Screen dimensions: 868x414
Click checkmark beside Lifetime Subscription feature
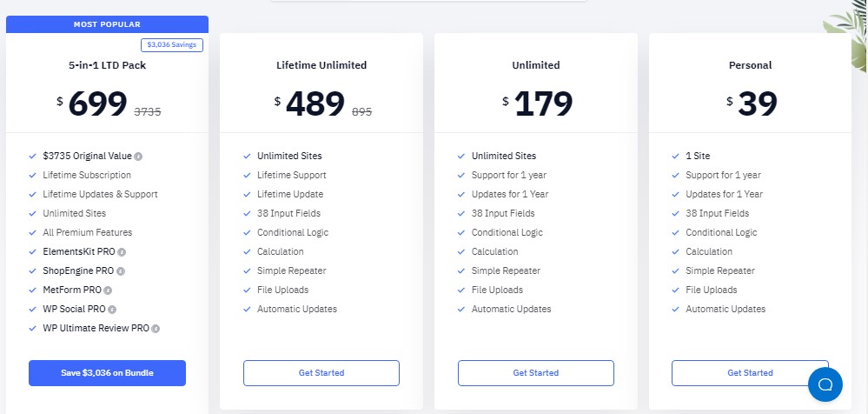coord(32,176)
